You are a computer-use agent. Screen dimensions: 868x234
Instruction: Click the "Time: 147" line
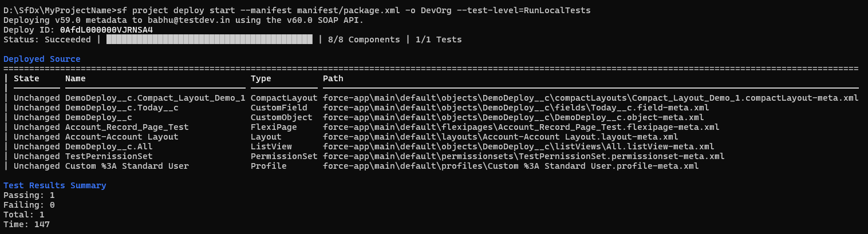(x=26, y=224)
